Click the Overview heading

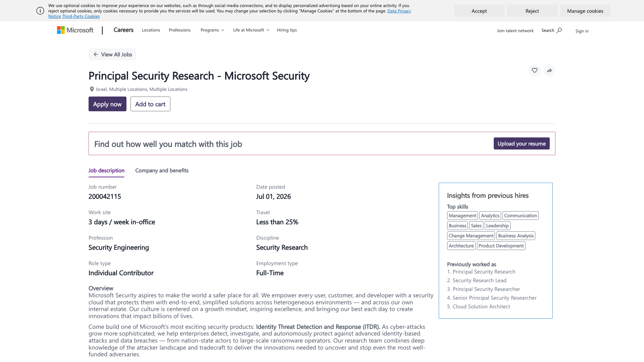click(x=101, y=288)
